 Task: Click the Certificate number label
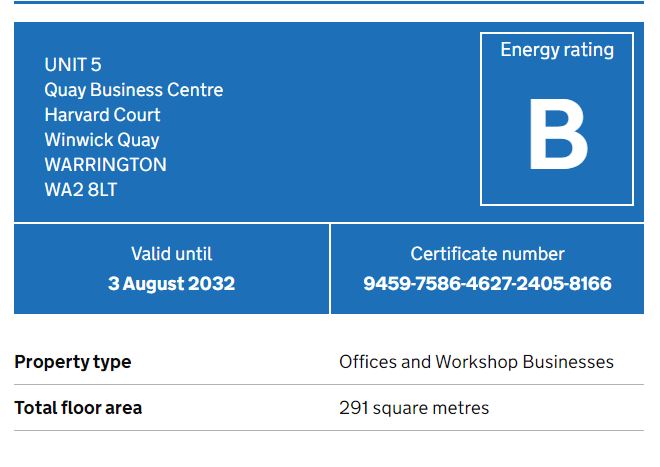487,254
